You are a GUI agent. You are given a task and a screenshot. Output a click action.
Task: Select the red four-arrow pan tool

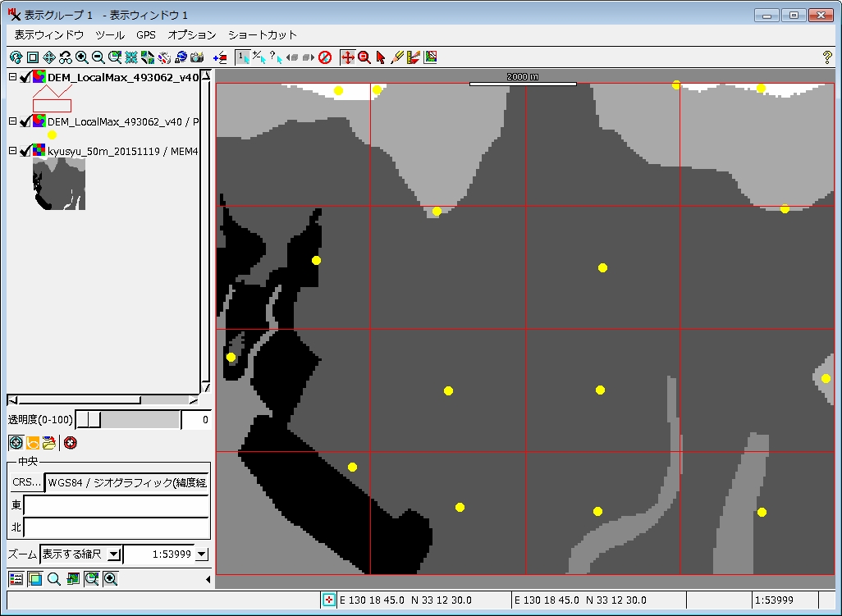347,57
